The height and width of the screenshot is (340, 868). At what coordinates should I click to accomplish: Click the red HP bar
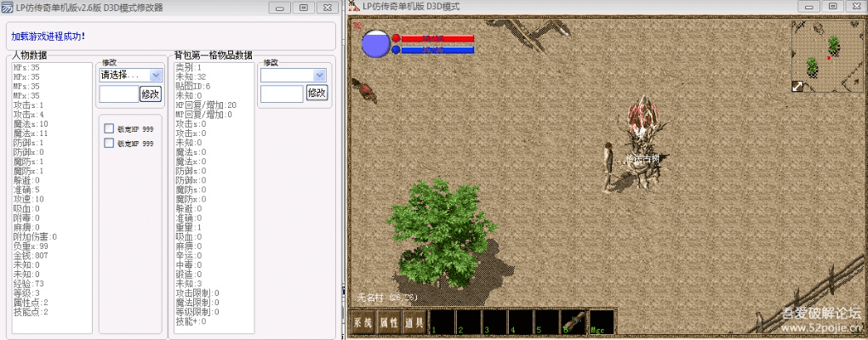(437, 38)
